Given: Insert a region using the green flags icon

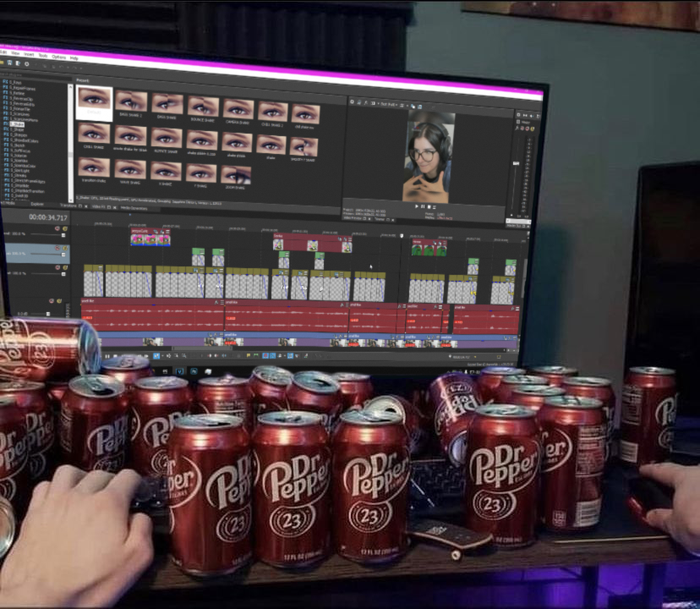Looking at the screenshot, I should tap(255, 355).
